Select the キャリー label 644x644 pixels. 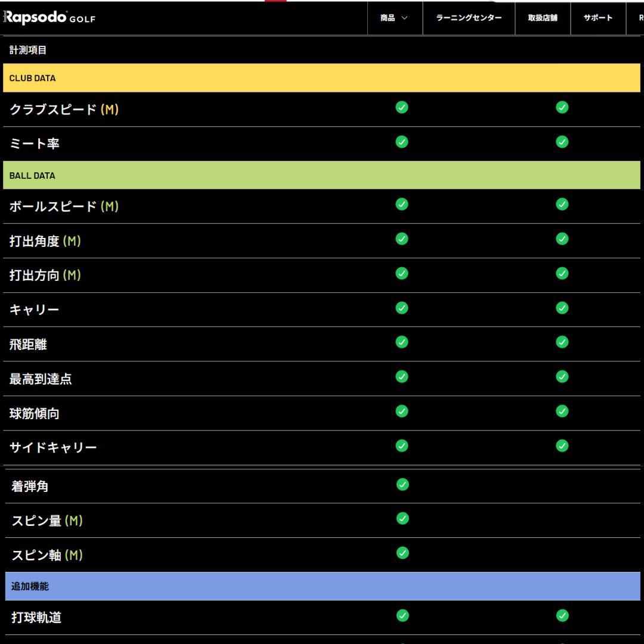[x=35, y=309]
